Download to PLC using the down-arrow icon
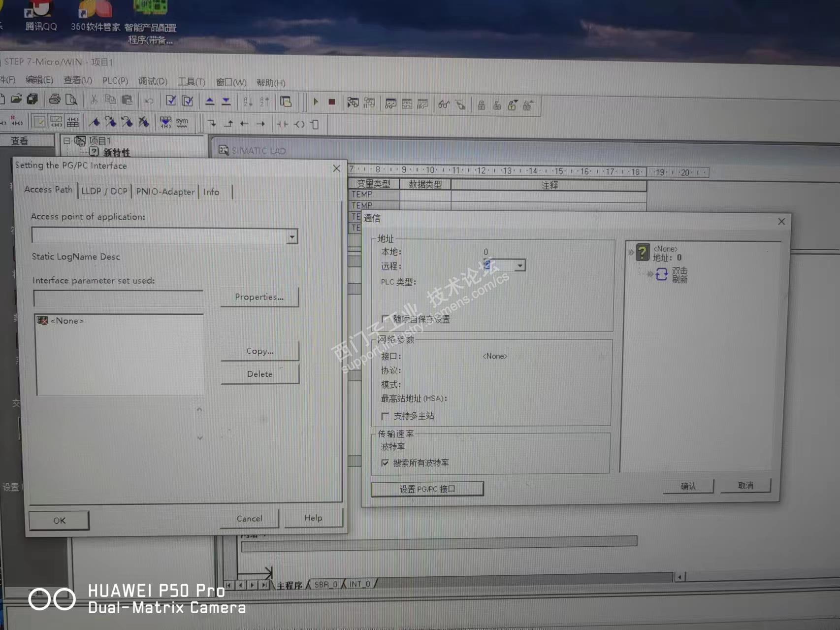 (226, 101)
